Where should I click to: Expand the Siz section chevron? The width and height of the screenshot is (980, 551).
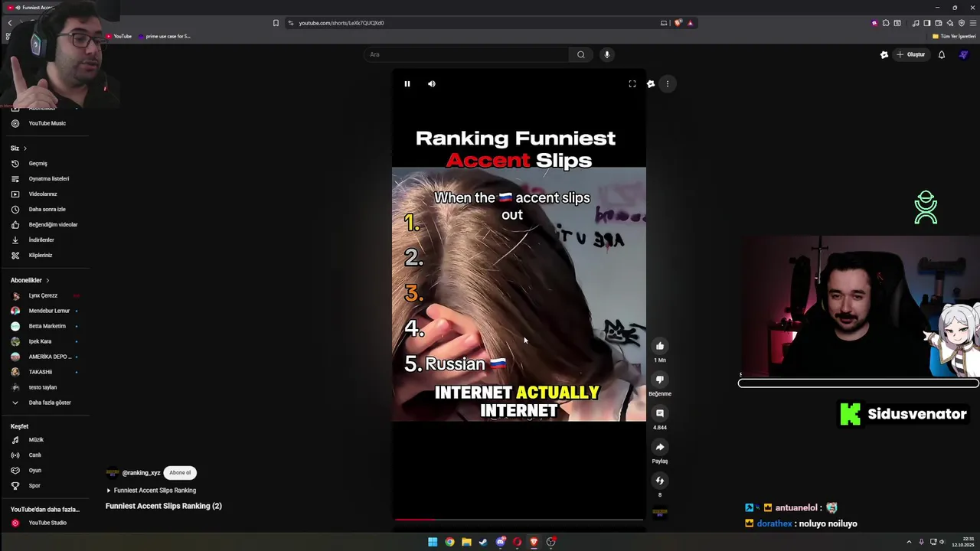tap(24, 148)
